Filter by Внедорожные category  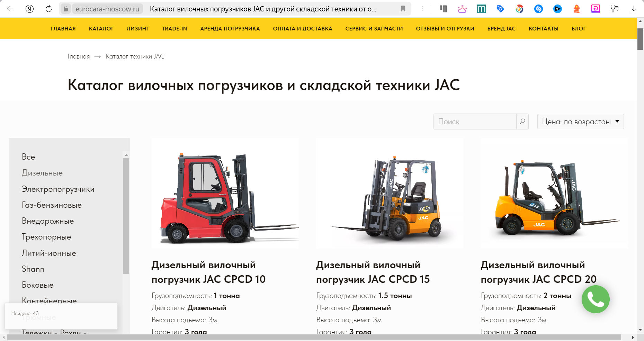click(x=48, y=221)
